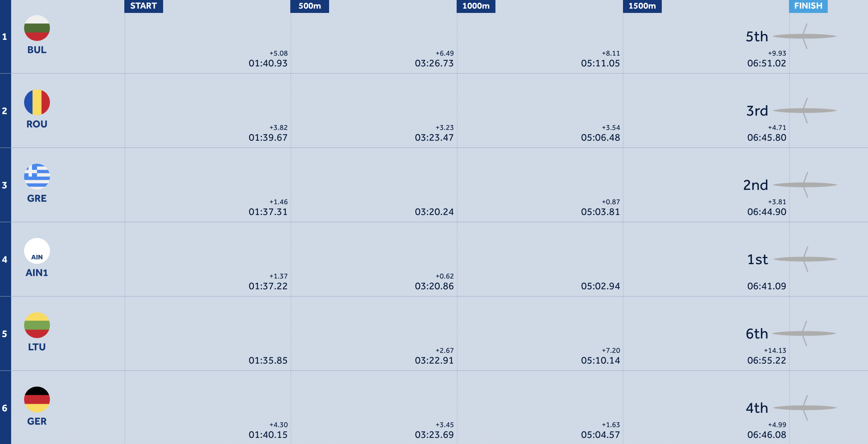Open the 1500m split marker
Screen dimensions: 868x444
coord(642,6)
